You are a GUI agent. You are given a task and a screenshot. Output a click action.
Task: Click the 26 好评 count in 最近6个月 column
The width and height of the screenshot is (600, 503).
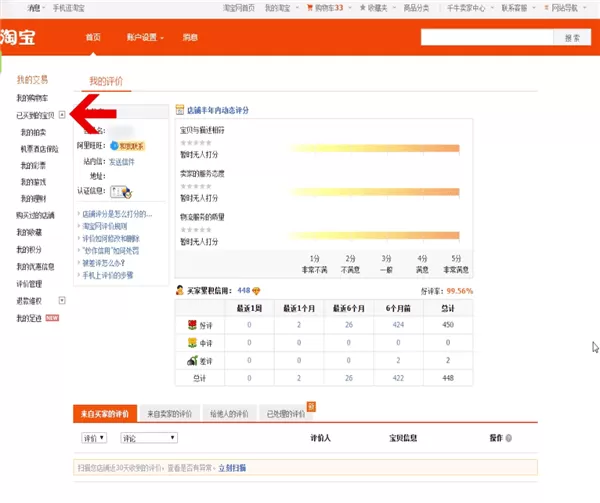pos(349,325)
